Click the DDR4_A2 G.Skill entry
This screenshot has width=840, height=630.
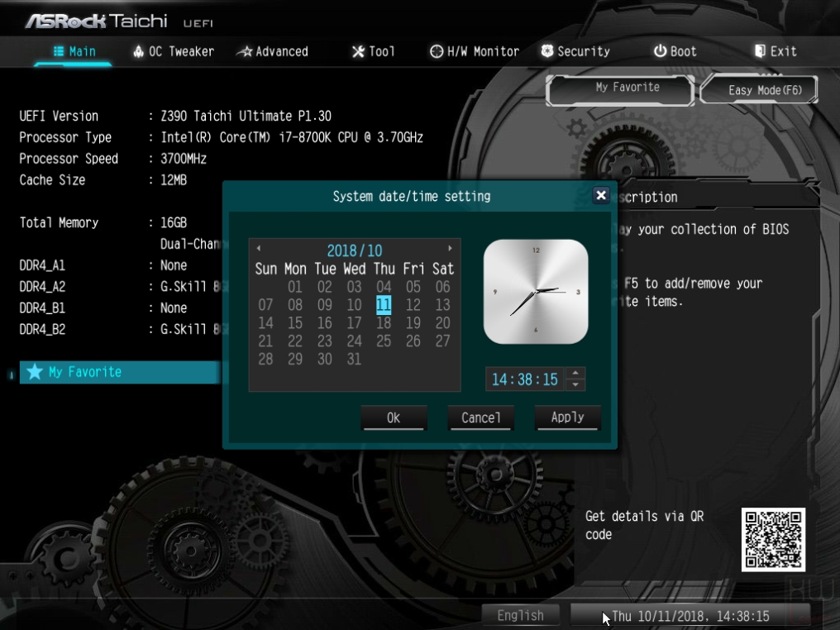click(191, 287)
